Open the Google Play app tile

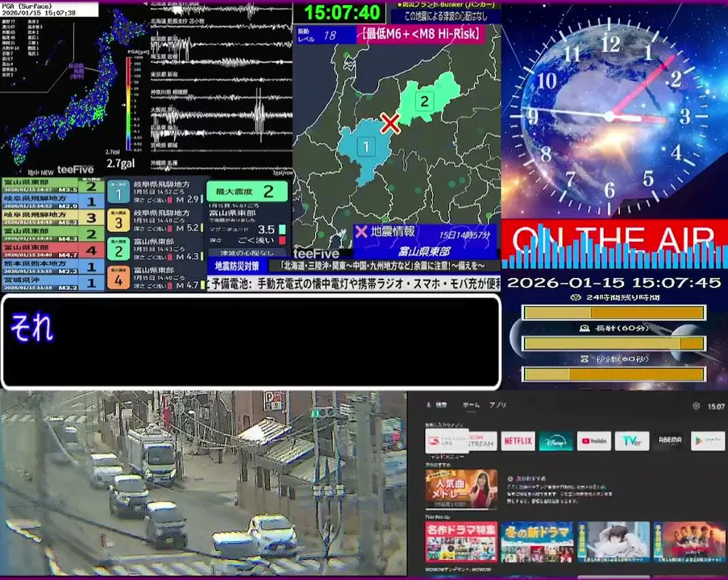pos(708,441)
